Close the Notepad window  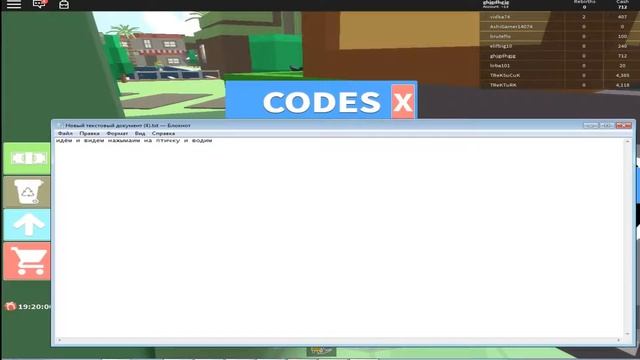coord(624,125)
